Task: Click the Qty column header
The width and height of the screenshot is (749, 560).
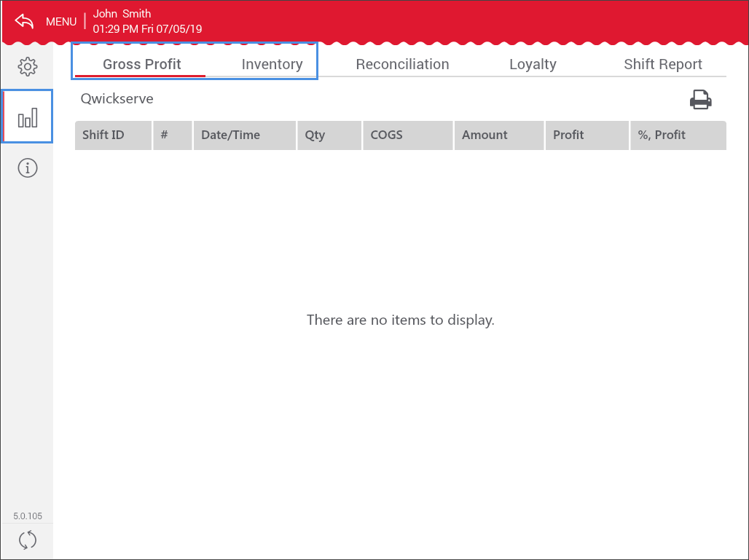Action: point(329,135)
